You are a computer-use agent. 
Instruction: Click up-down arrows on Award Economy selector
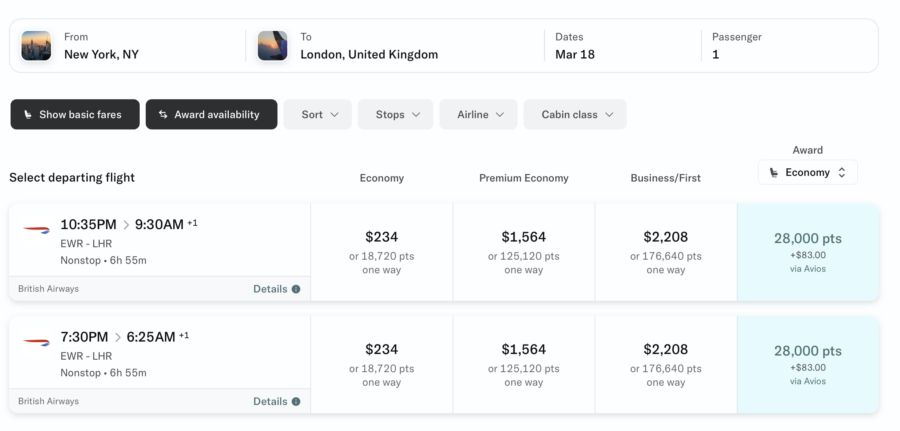point(841,172)
